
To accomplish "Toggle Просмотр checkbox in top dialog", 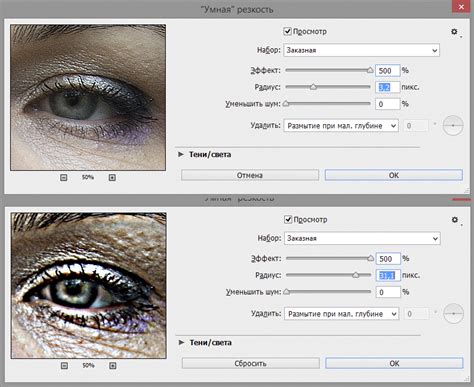I will pos(287,31).
